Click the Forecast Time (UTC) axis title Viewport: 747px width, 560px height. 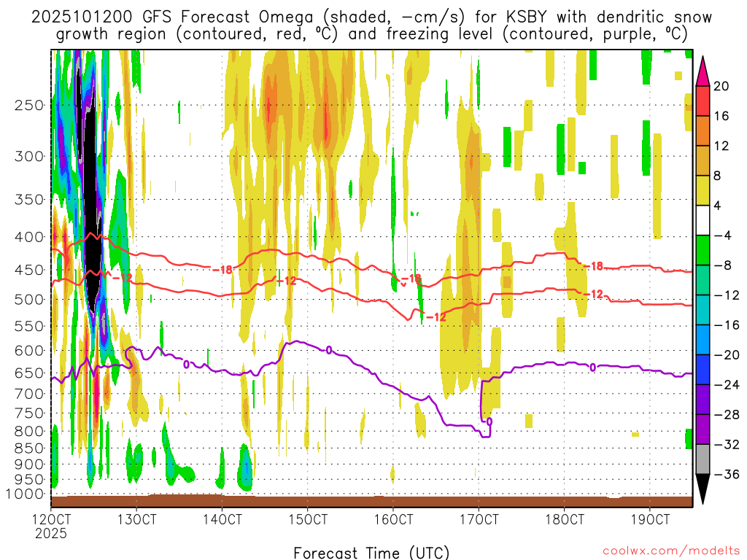click(x=371, y=553)
